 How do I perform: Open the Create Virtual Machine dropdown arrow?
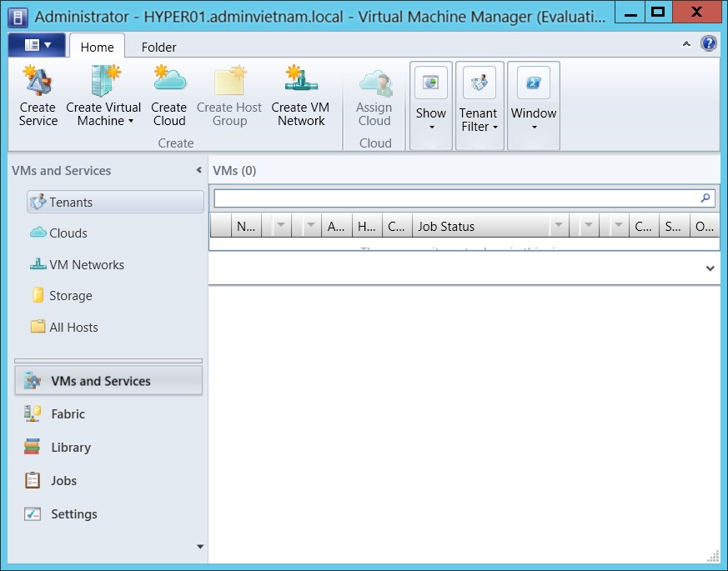click(131, 121)
